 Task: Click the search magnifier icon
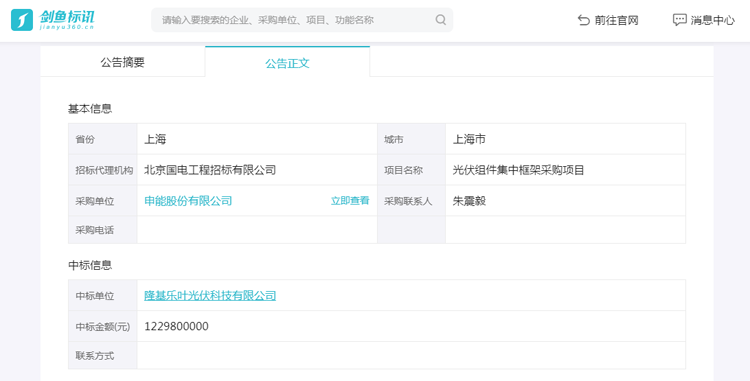coord(441,20)
